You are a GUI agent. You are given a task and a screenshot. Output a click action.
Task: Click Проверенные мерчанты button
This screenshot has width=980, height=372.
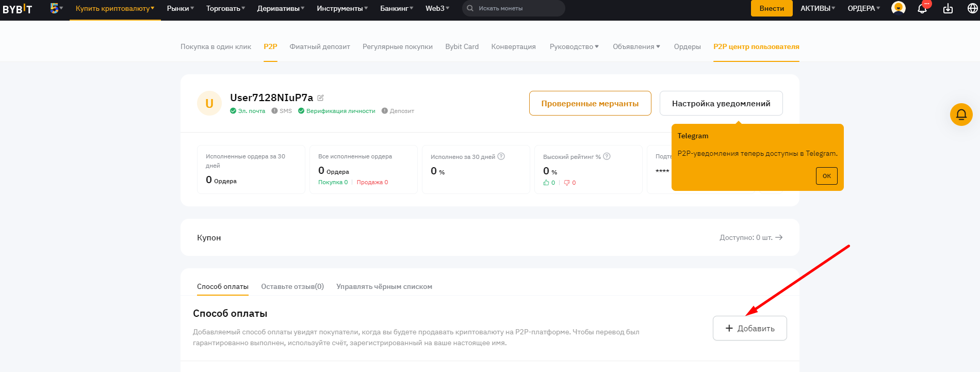coord(590,103)
